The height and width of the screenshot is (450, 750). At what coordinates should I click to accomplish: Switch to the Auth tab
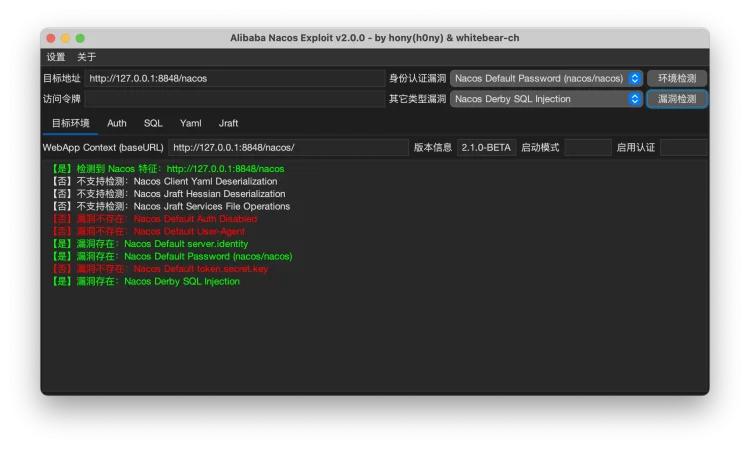tap(117, 123)
